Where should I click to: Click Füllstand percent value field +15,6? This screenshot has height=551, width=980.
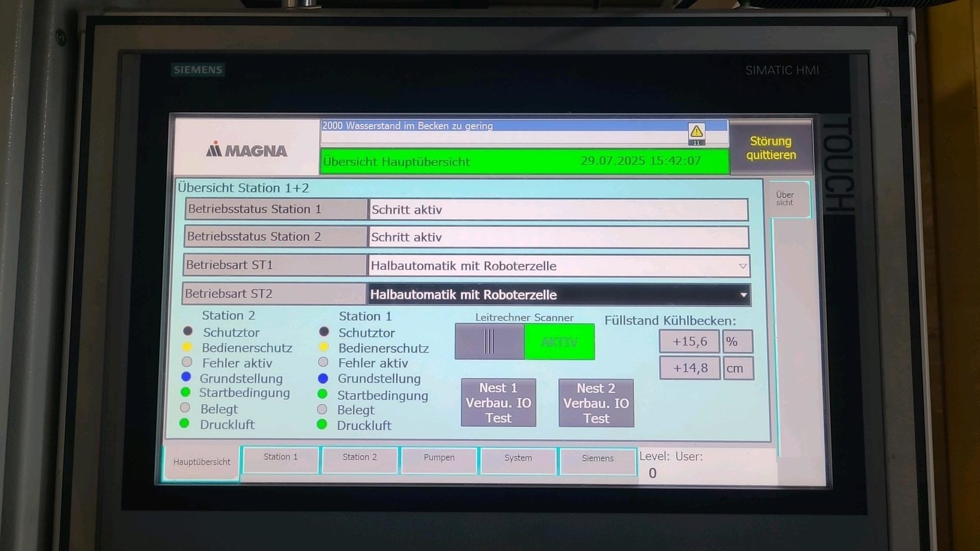(689, 341)
